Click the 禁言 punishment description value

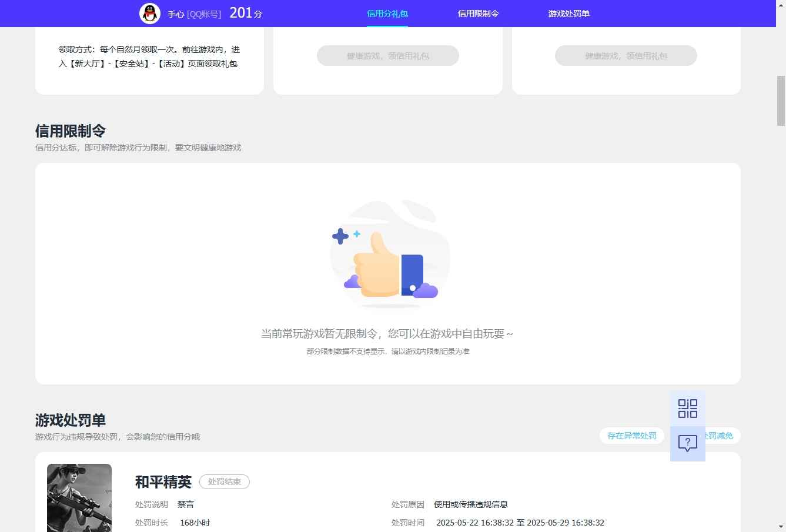click(186, 504)
